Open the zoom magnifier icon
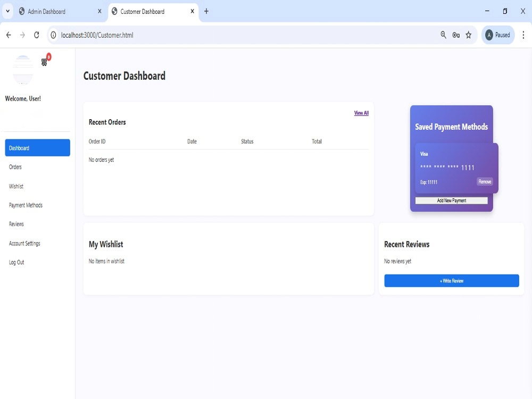The image size is (532, 399). pos(444,35)
